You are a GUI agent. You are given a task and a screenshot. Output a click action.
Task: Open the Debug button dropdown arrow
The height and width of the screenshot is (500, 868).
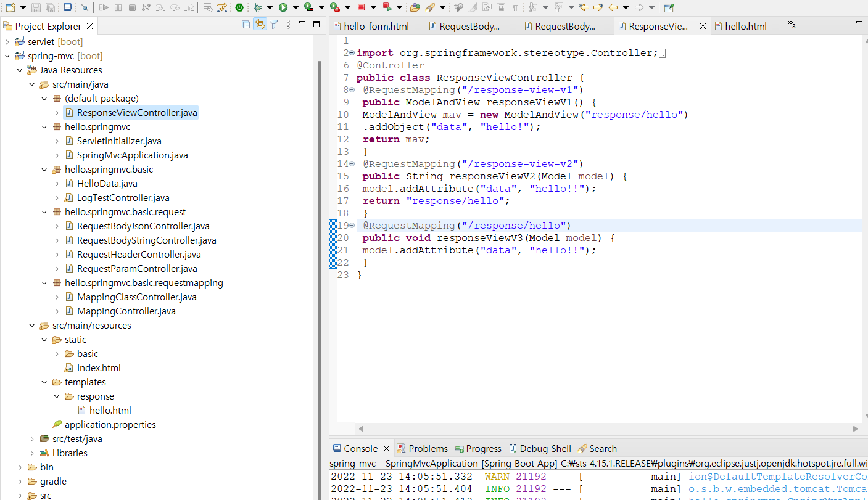270,7
